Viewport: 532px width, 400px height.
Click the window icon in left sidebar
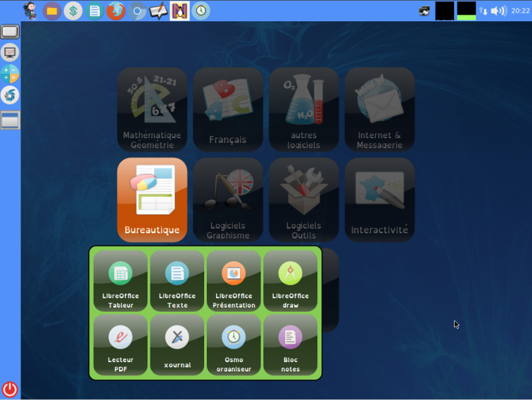(x=10, y=120)
